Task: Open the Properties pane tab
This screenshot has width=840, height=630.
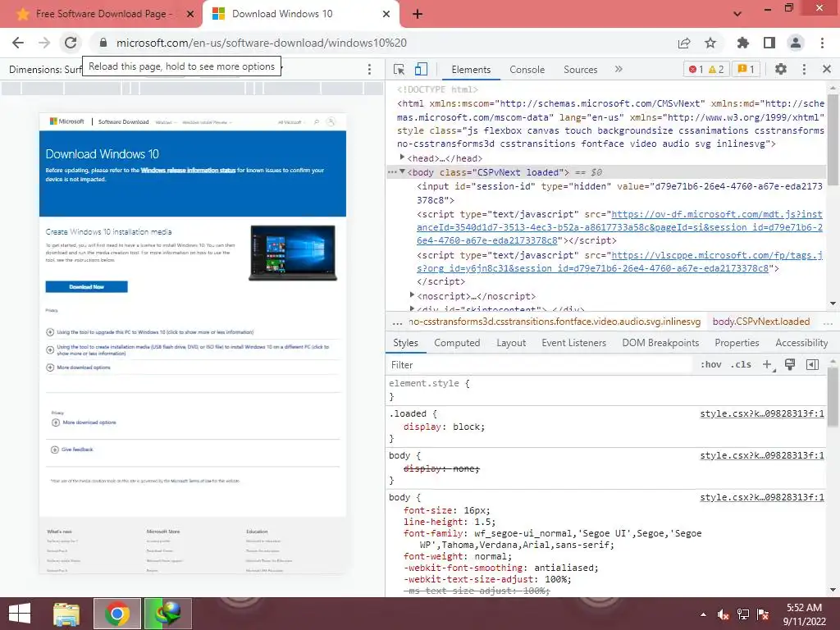Action: [x=737, y=343]
